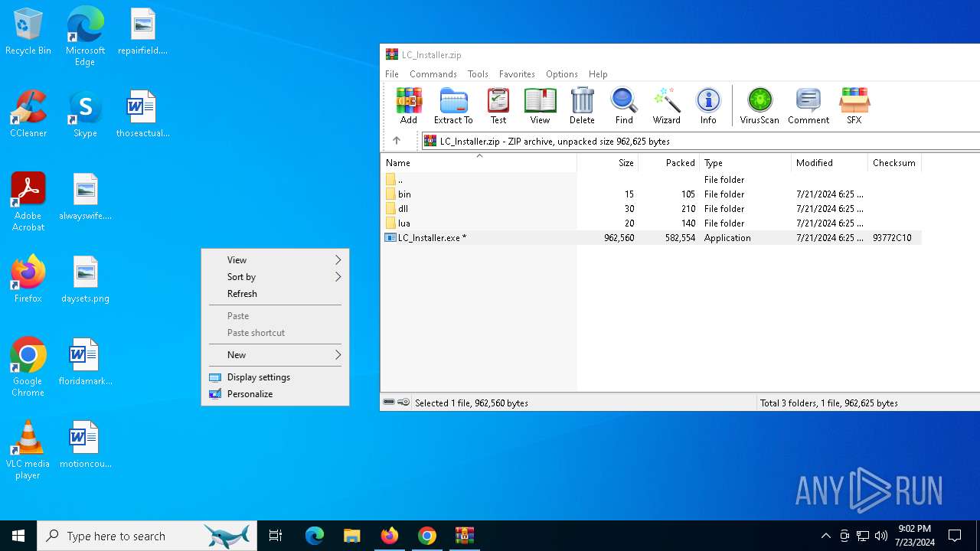Expand the New submenu
980x551 pixels.
pyautogui.click(x=275, y=355)
